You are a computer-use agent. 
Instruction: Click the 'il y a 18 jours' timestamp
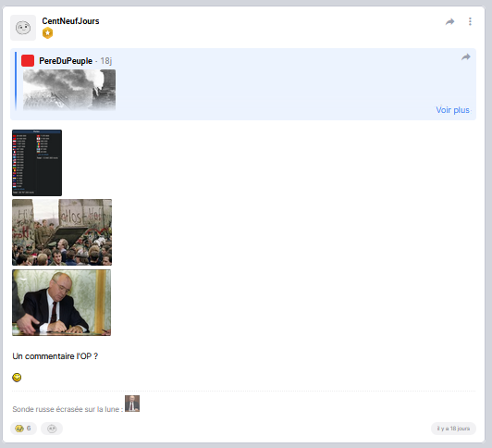tap(453, 429)
